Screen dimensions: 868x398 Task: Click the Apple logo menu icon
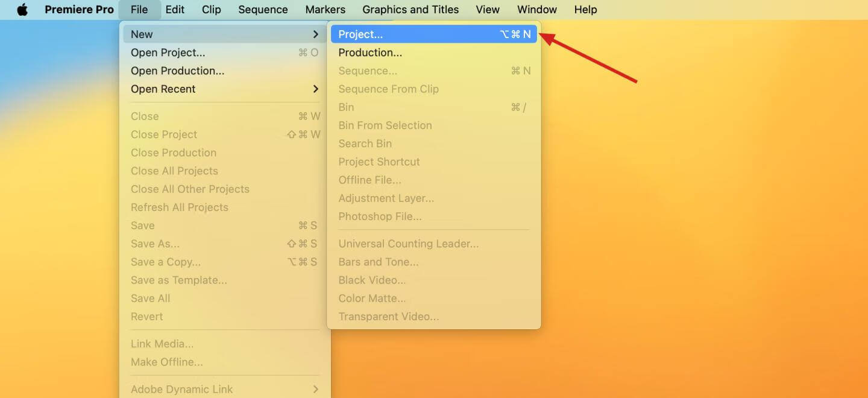pyautogui.click(x=22, y=10)
